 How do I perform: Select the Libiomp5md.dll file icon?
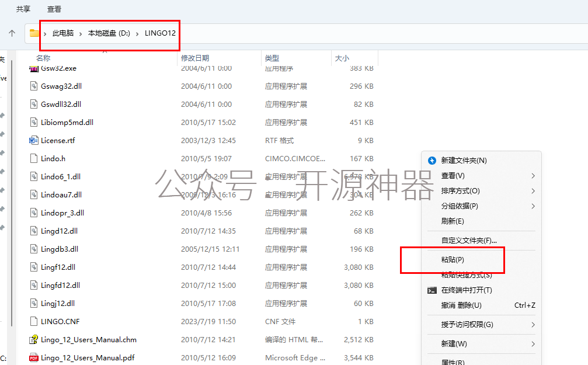[x=34, y=122]
